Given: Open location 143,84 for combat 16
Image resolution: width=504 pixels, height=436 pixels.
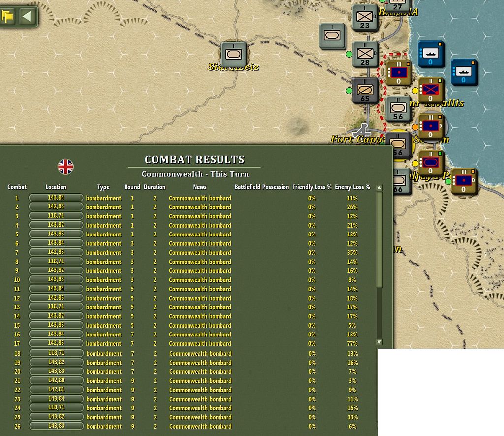Looking at the screenshot, I should (x=56, y=334).
